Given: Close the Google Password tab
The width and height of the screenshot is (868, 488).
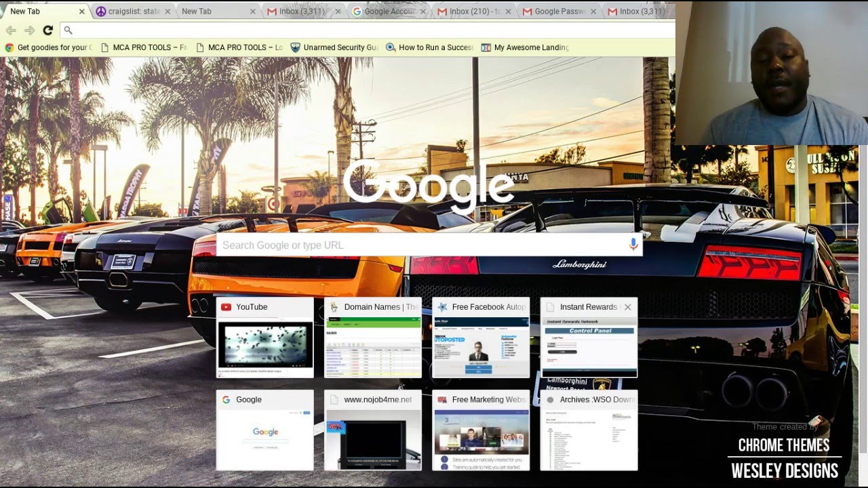Looking at the screenshot, I should coord(593,12).
